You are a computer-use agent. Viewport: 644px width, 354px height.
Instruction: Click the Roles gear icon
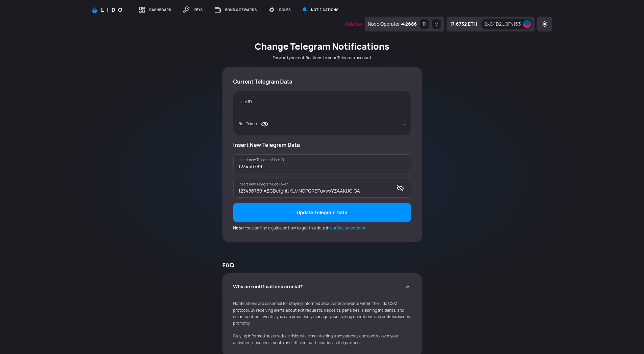(x=271, y=10)
